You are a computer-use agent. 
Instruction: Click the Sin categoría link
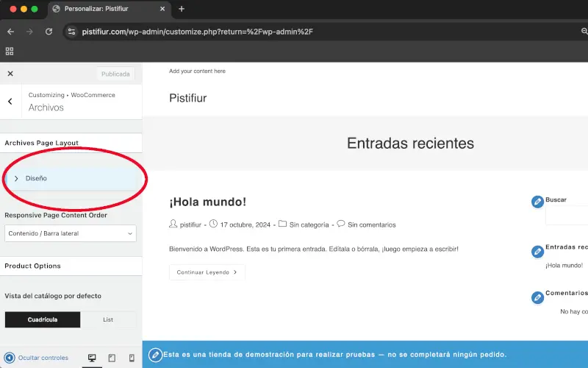point(309,225)
